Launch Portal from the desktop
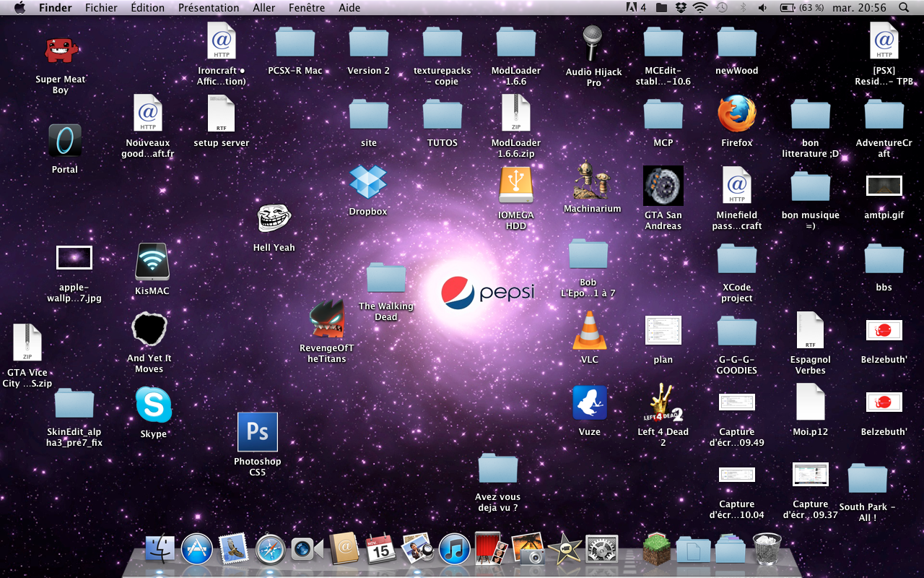924x578 pixels. pyautogui.click(x=65, y=139)
